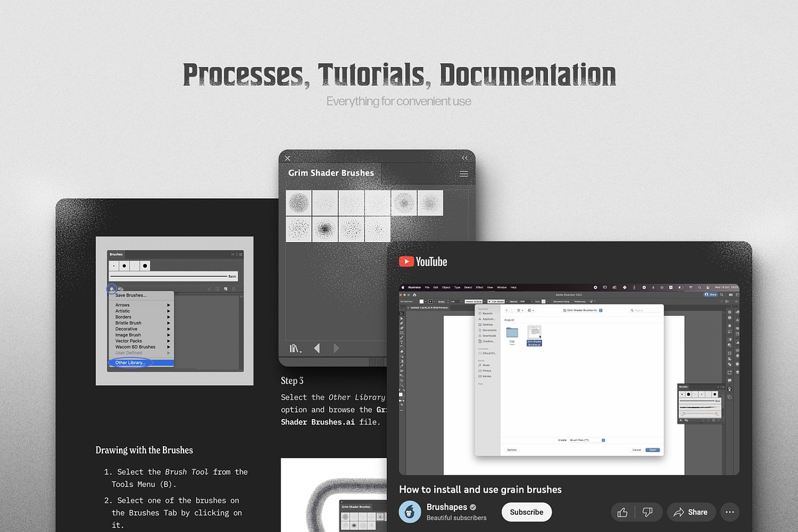Select the Basic brush stroke row
The width and height of the screenshot is (798, 532).
[x=174, y=276]
